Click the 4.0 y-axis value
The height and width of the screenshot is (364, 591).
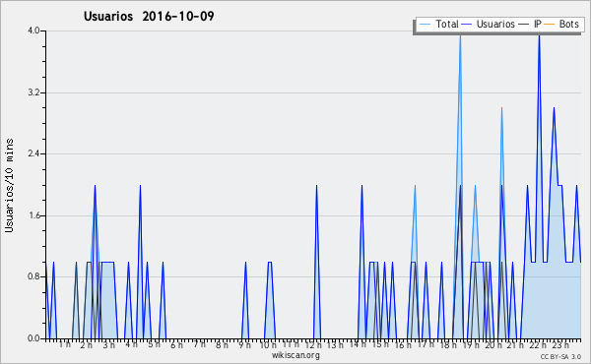click(33, 30)
